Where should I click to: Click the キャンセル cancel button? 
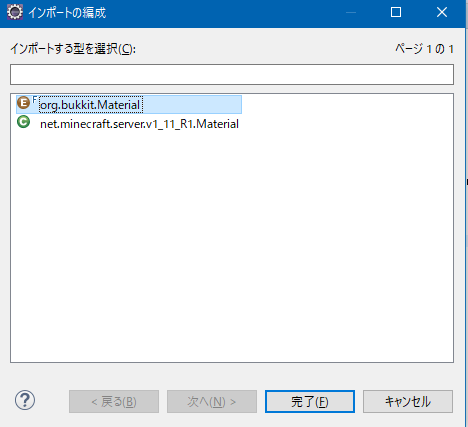[408, 401]
